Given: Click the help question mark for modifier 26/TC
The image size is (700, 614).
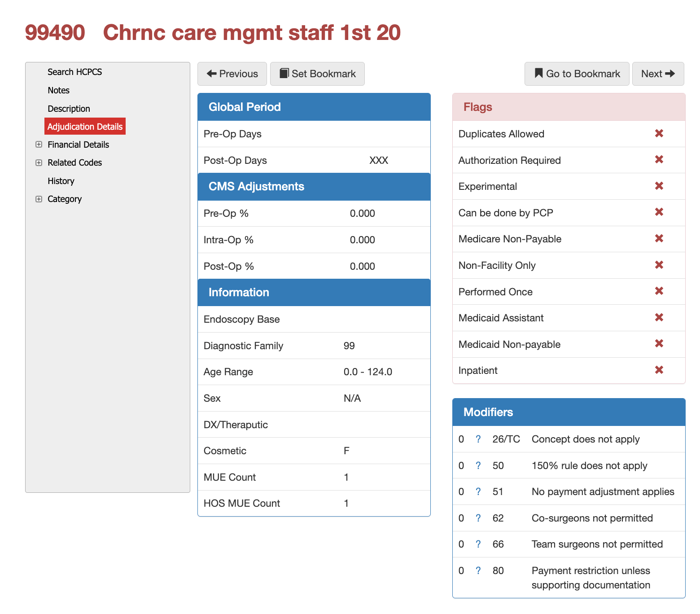Looking at the screenshot, I should (478, 439).
